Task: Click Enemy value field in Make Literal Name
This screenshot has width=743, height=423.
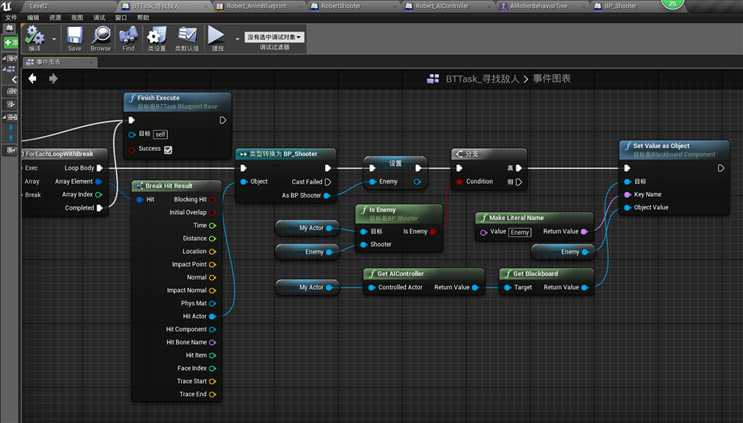Action: click(520, 232)
